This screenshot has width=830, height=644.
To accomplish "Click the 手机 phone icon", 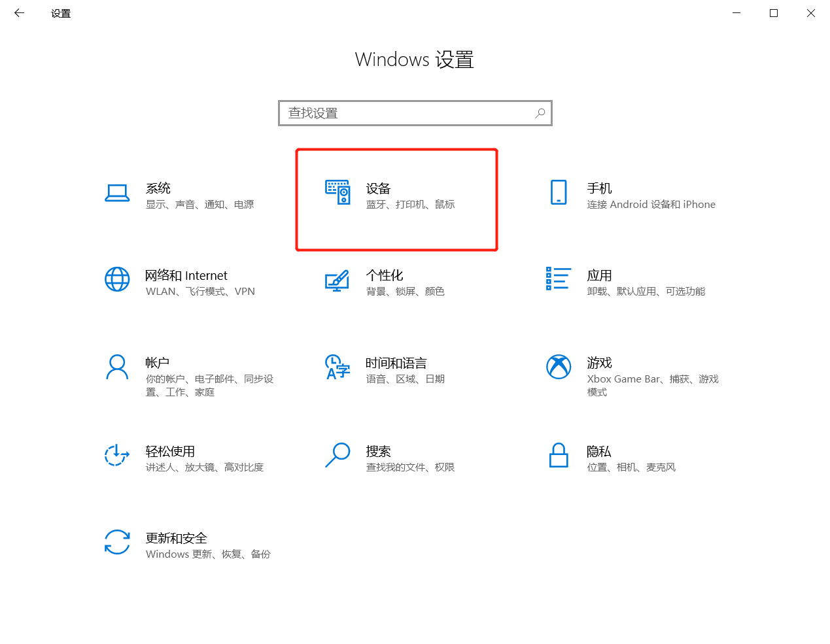I will click(x=559, y=192).
